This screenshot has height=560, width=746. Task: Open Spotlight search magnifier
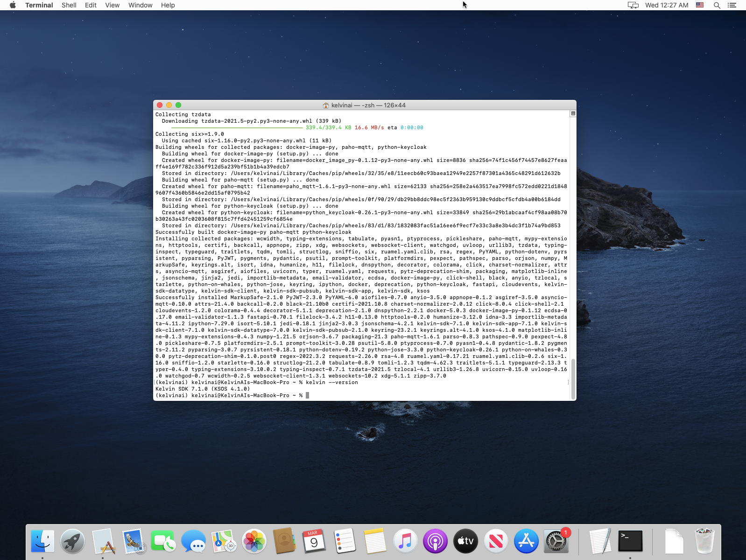(717, 5)
